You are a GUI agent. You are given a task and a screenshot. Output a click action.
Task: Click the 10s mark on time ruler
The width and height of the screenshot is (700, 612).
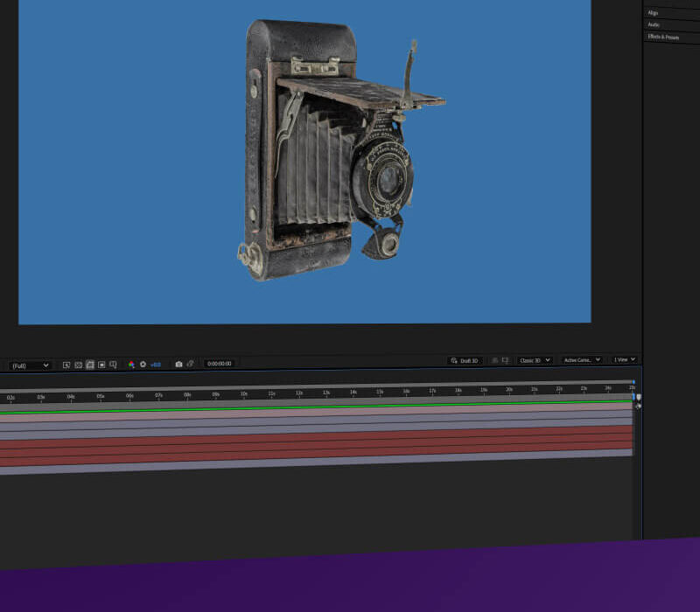coord(244,394)
